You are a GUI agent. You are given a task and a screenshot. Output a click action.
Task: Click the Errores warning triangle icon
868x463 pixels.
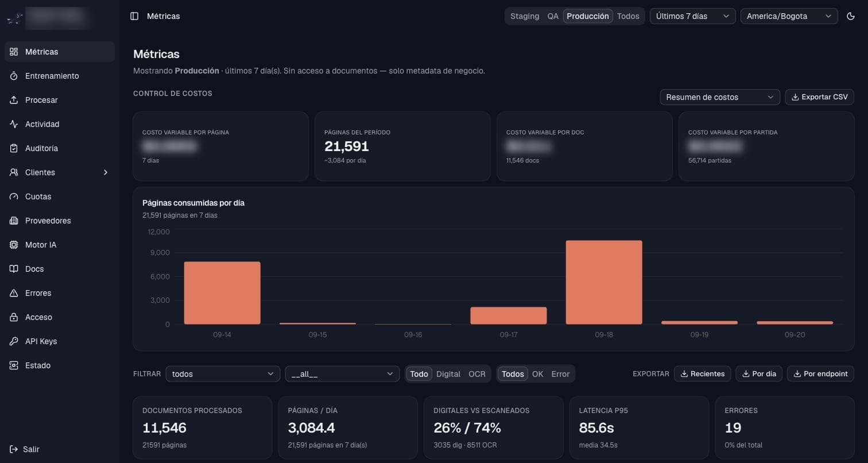[x=14, y=293]
